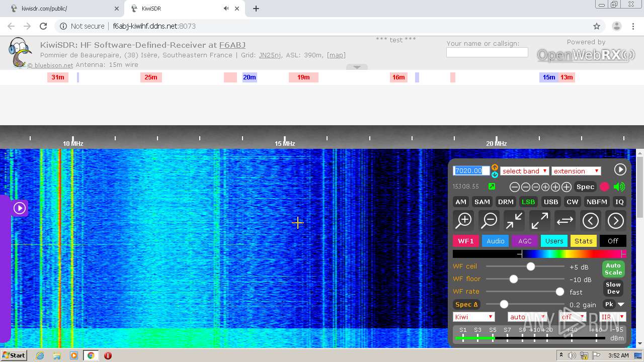
Task: Select LSB mode
Action: click(x=528, y=202)
